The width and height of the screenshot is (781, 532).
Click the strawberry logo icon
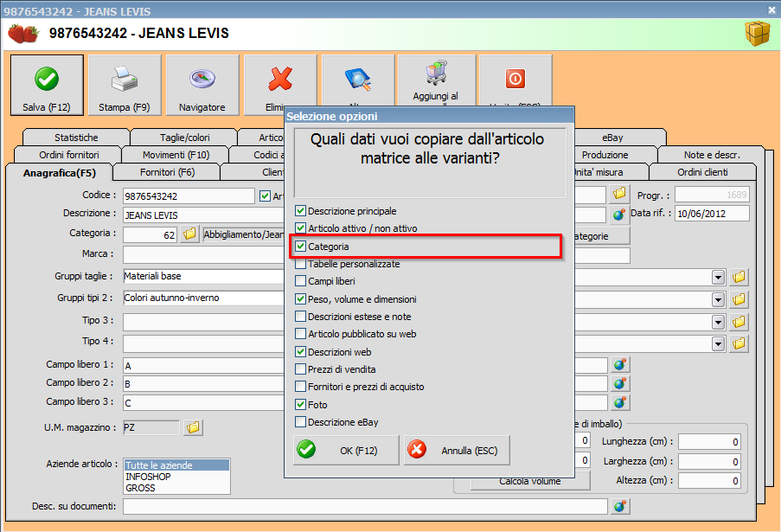(x=23, y=34)
